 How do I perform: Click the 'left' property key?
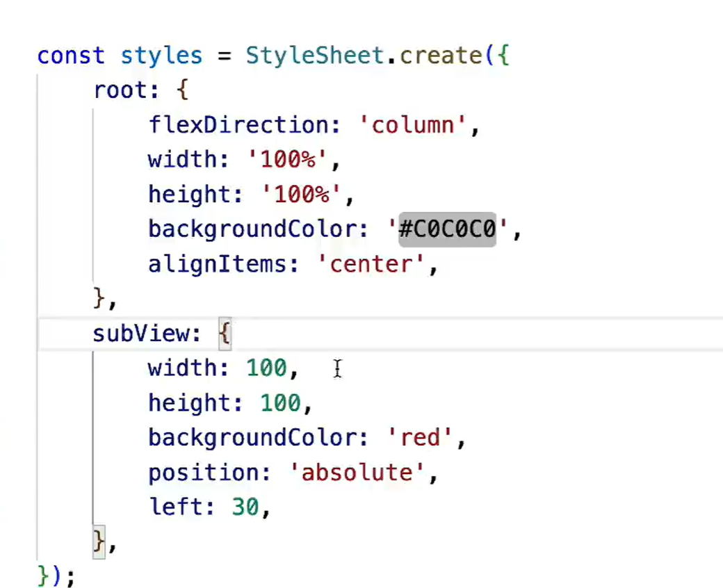point(176,507)
